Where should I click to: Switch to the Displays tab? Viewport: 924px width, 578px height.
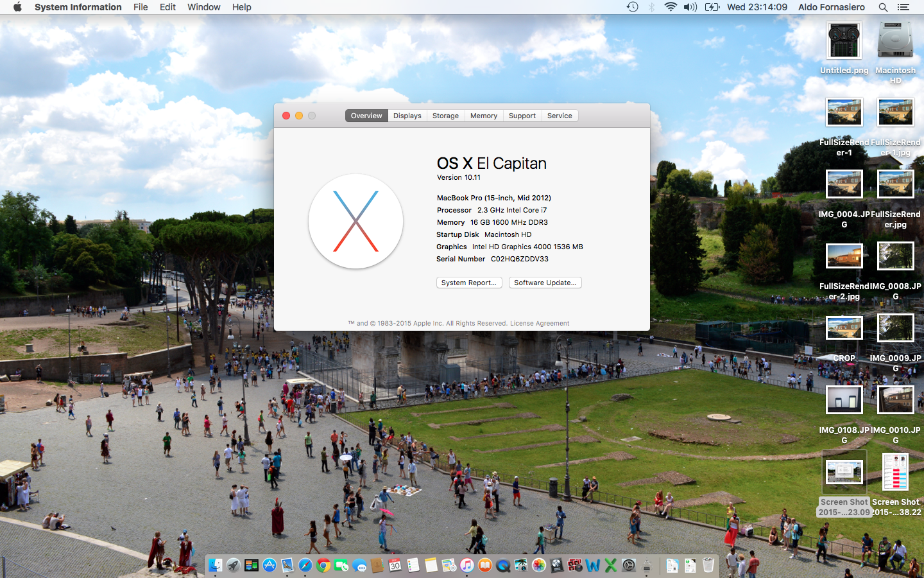[407, 116]
